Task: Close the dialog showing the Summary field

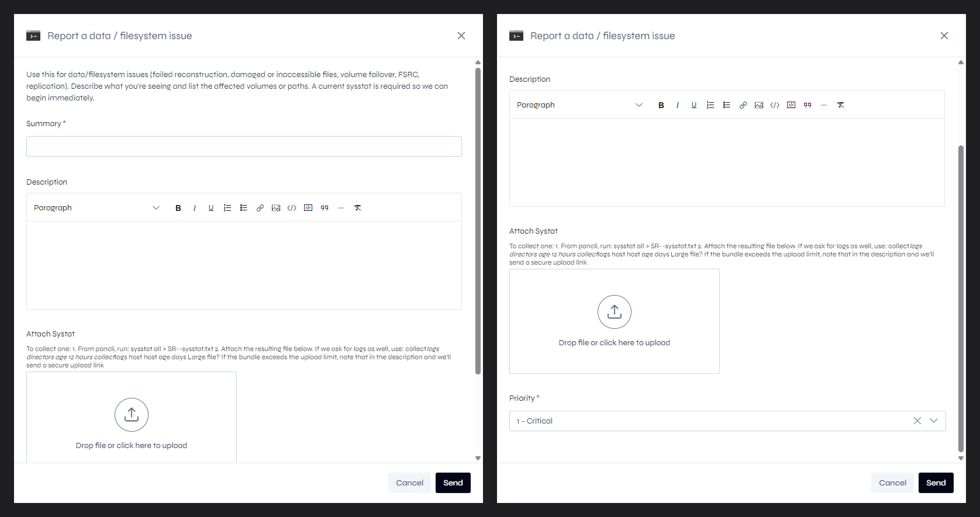Action: coord(461,36)
